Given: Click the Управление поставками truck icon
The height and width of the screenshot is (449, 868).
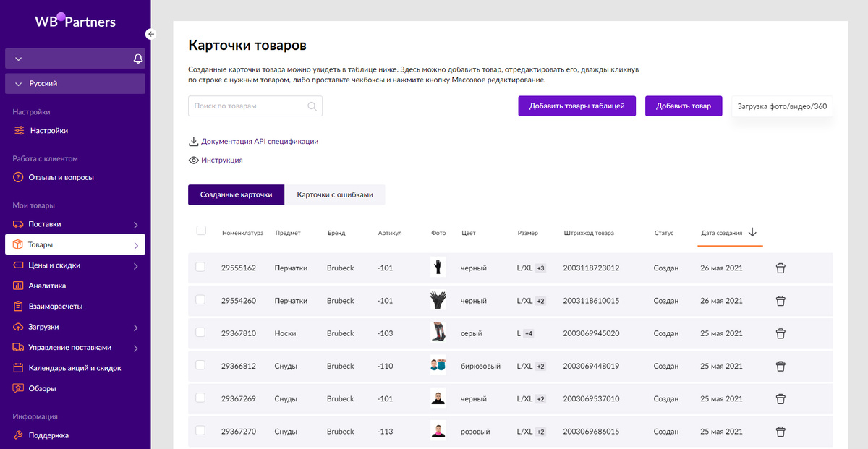Looking at the screenshot, I should [x=19, y=347].
